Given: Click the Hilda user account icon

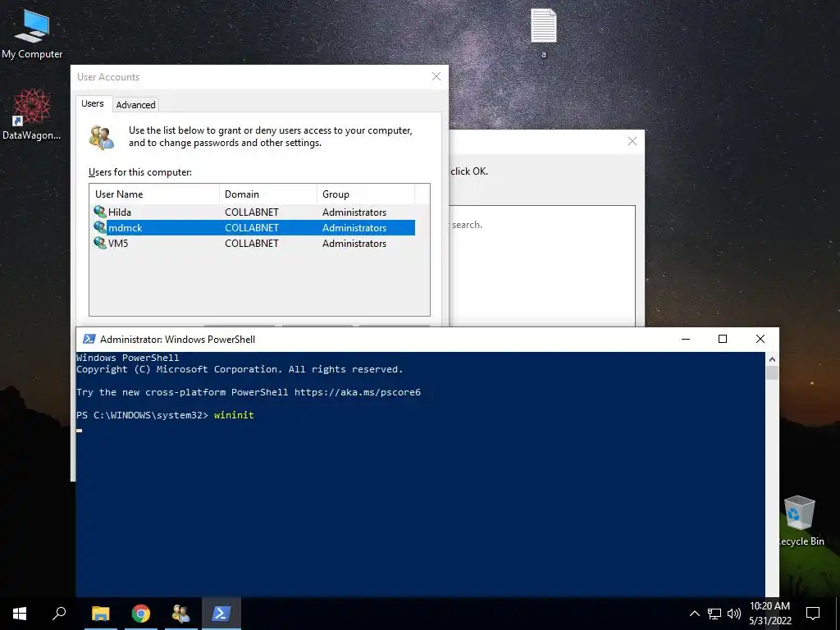Looking at the screenshot, I should pos(100,212).
